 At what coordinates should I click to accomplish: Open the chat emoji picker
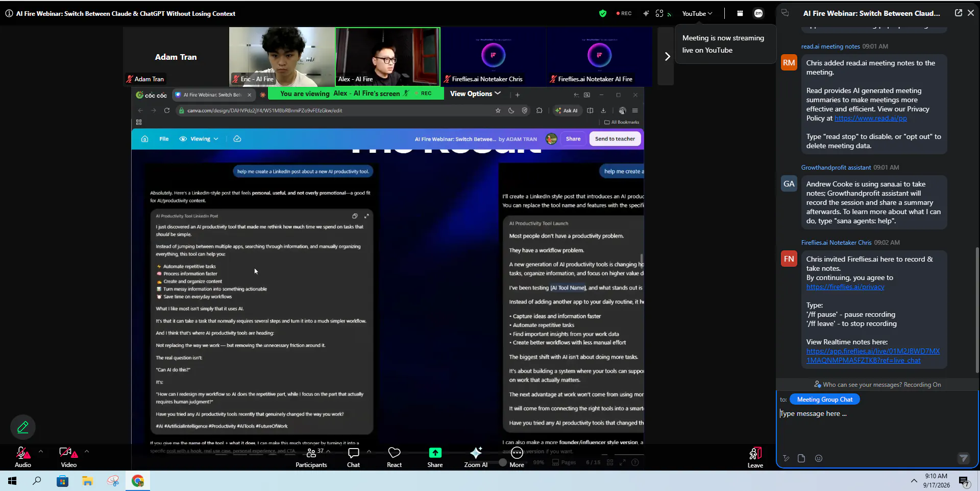(x=819, y=458)
